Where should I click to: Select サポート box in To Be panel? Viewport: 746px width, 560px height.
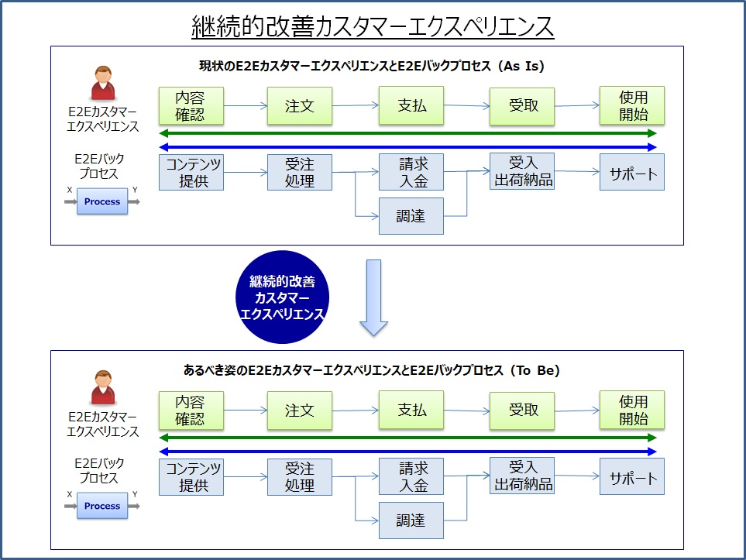632,477
